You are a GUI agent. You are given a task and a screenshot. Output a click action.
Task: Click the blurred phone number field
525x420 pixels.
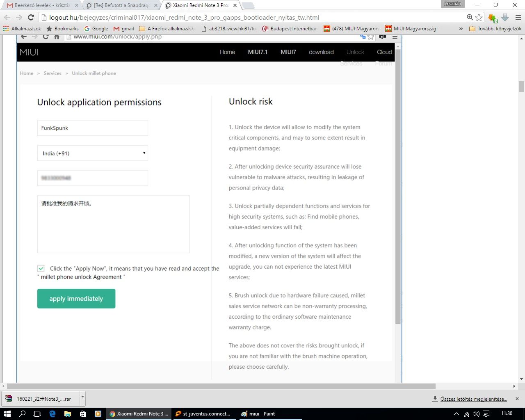[x=93, y=178]
